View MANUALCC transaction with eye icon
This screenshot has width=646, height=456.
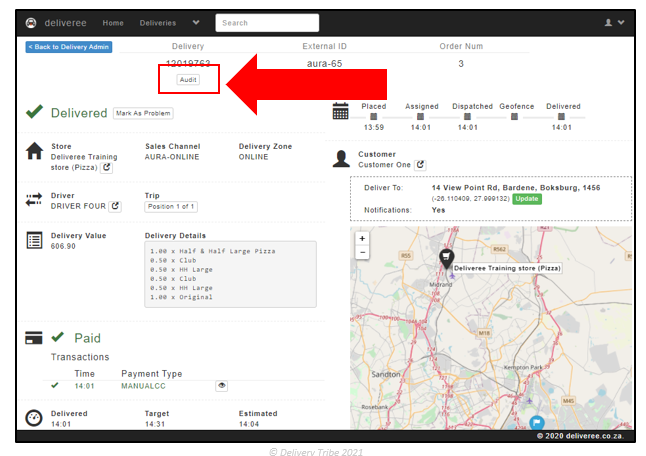(222, 386)
